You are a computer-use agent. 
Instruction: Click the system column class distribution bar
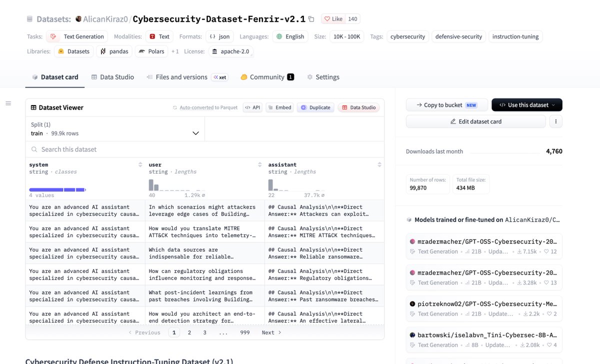57,190
